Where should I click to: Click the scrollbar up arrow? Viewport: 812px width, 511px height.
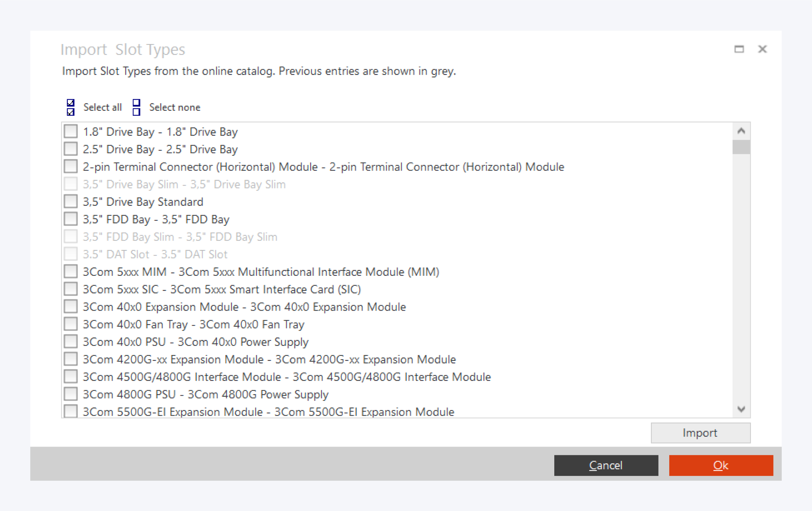click(741, 131)
